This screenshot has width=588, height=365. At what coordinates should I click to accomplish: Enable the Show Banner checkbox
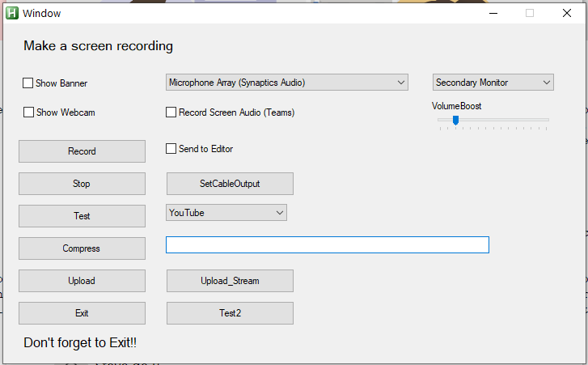click(x=28, y=83)
